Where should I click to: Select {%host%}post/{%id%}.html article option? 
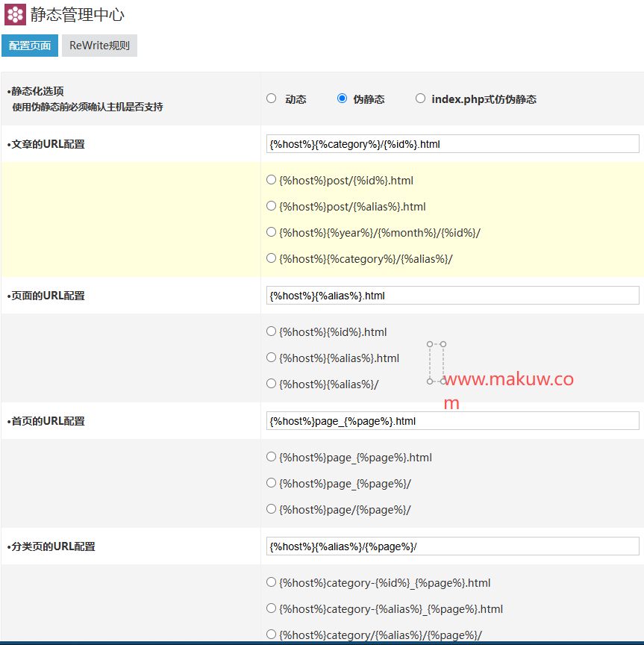point(271,180)
